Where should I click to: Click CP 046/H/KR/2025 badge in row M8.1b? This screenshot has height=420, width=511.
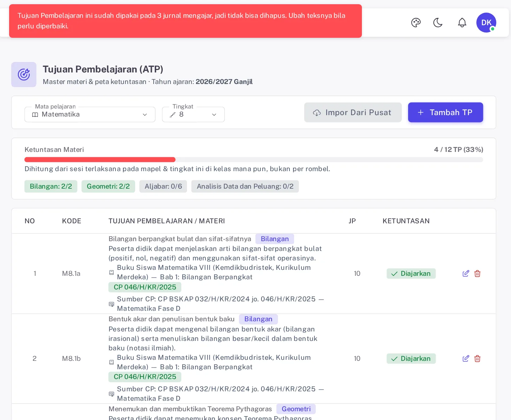tap(145, 377)
